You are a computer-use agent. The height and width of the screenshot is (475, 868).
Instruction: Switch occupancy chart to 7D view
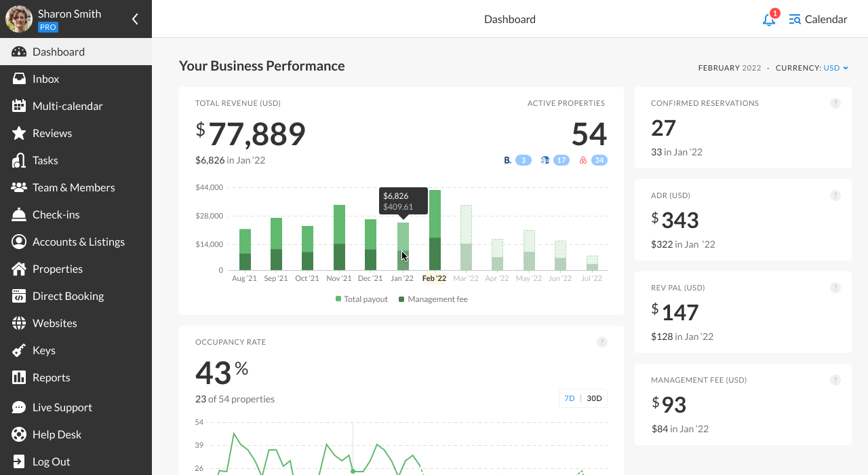point(570,398)
